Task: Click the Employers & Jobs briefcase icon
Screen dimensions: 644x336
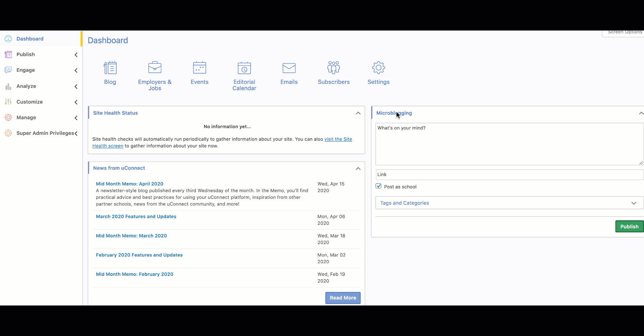Action: coord(155,68)
